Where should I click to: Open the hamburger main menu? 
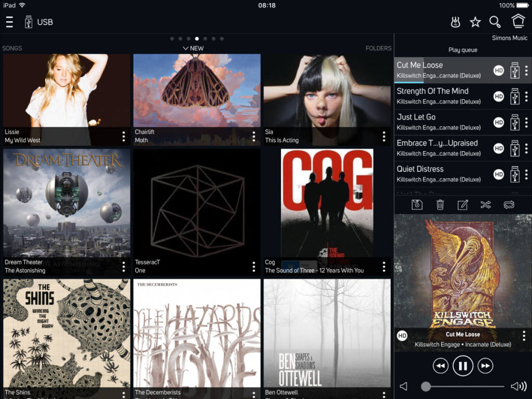(9, 22)
